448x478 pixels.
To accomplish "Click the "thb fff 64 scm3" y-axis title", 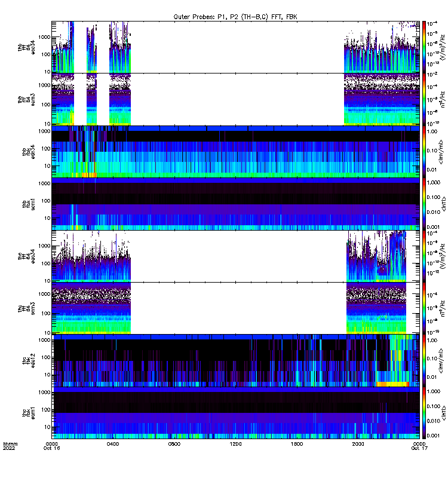I will [26, 100].
